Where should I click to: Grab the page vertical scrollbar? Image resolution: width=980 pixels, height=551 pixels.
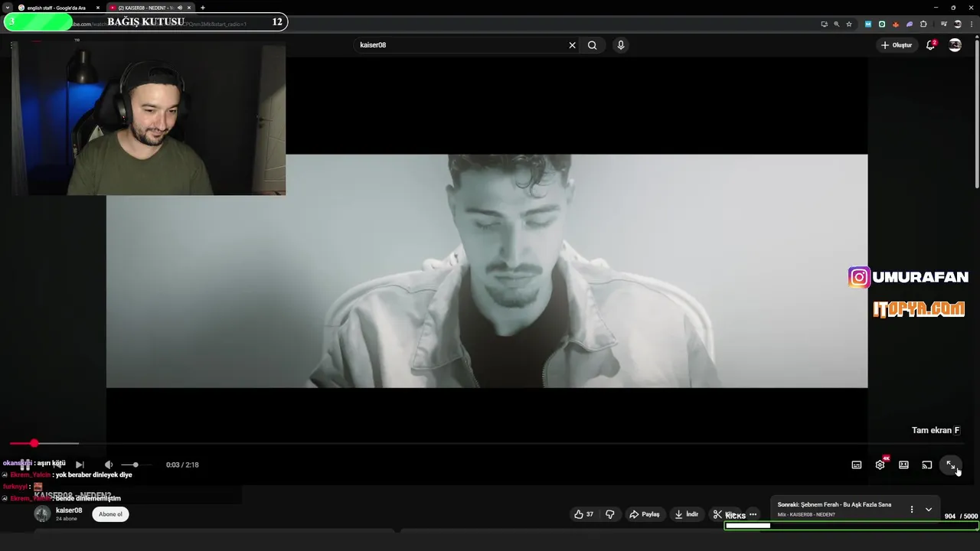(977, 113)
